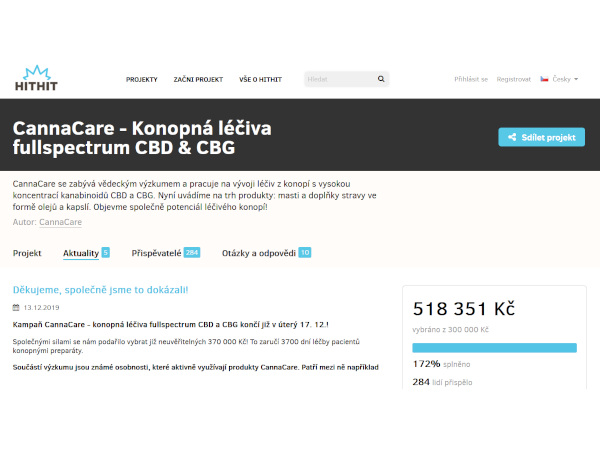The width and height of the screenshot is (600, 450).
Task: Open the Děkujeme, společně jsme to dokázali! post
Action: tap(100, 290)
